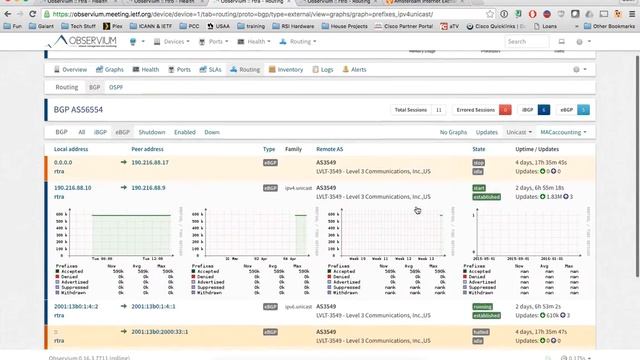Filter BGP peers by eBGP
Screen dimensions: 640x360
(122, 132)
